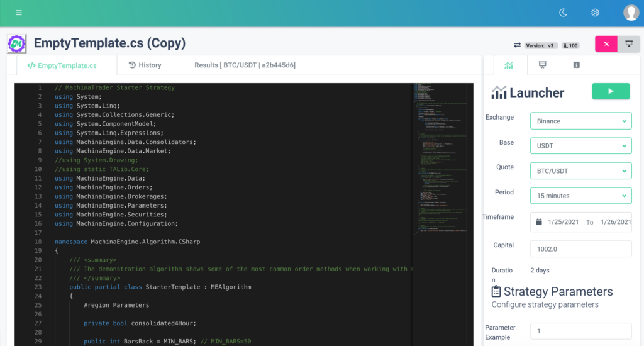Open the Period dropdown showing 15 minutes

click(x=580, y=196)
